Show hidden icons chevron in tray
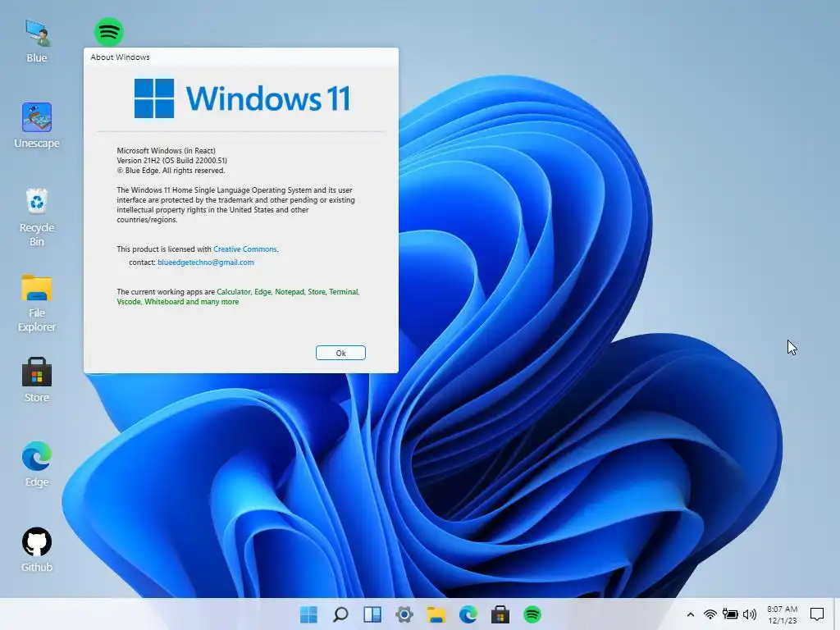The image size is (840, 630). pyautogui.click(x=691, y=614)
